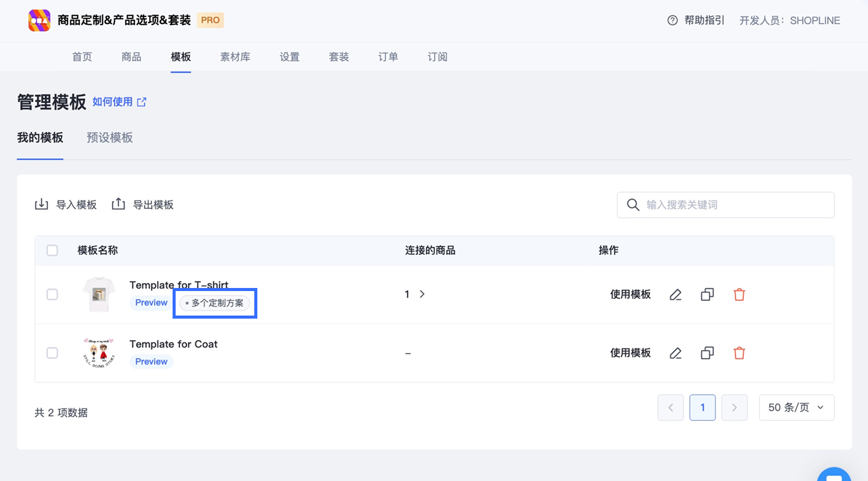
Task: Open the 50 条/页 page size dropdown
Action: click(x=797, y=407)
